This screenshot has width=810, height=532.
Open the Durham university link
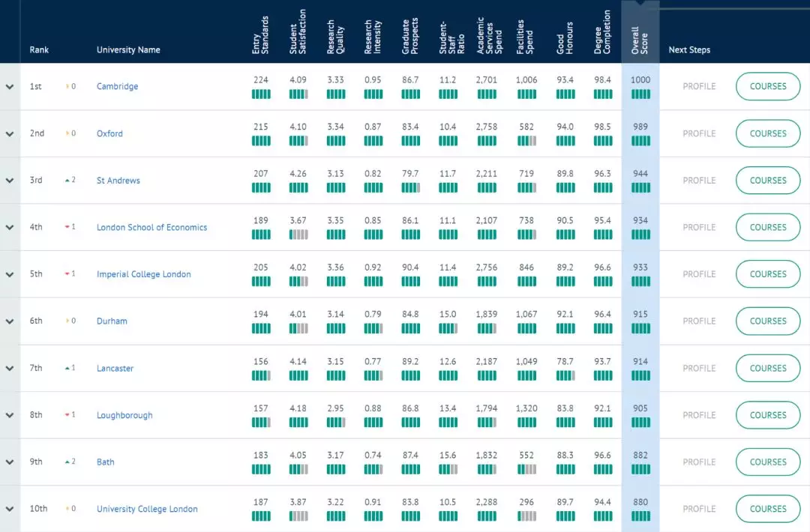[112, 321]
